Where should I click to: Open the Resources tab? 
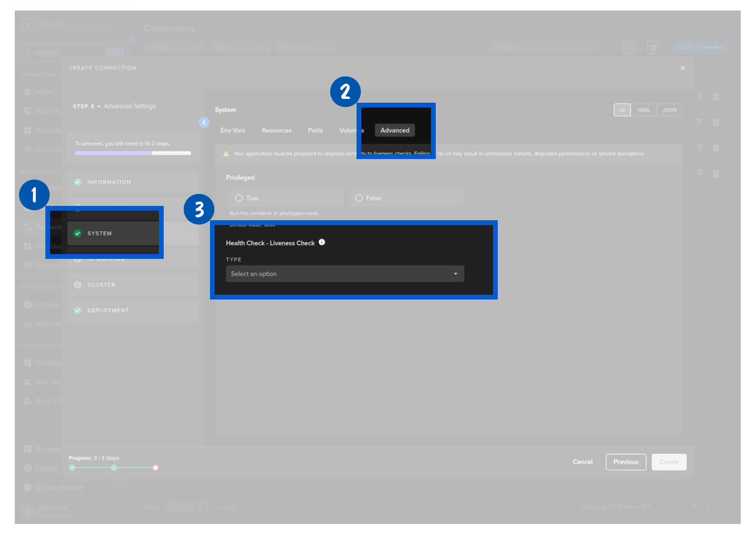point(276,130)
